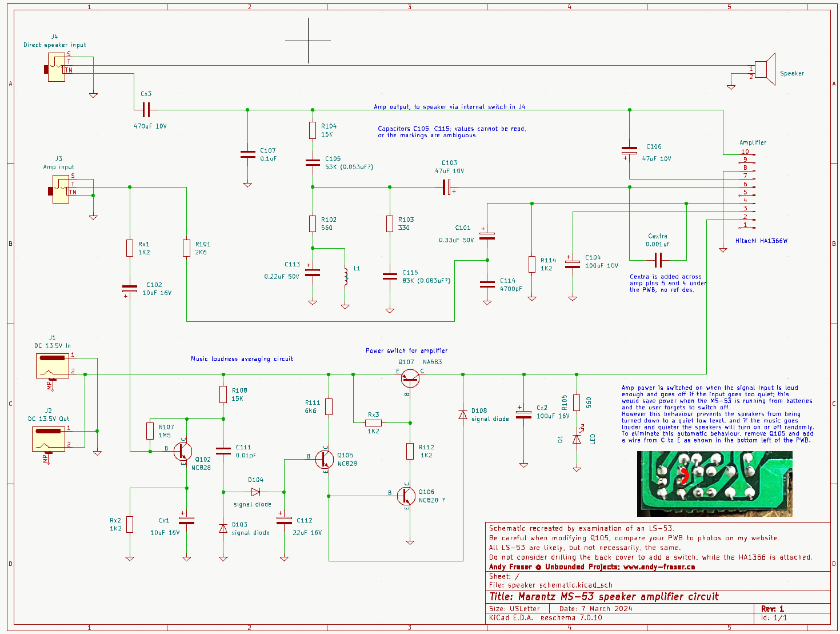Click the D103 signal diode symbol
The width and height of the screenshot is (840, 634).
click(223, 528)
